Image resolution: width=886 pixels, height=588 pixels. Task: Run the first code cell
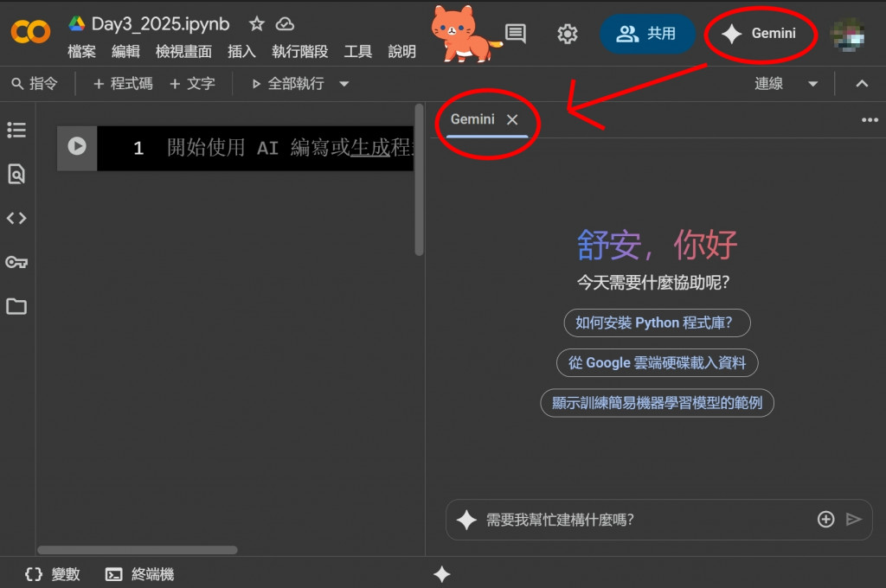tap(77, 146)
